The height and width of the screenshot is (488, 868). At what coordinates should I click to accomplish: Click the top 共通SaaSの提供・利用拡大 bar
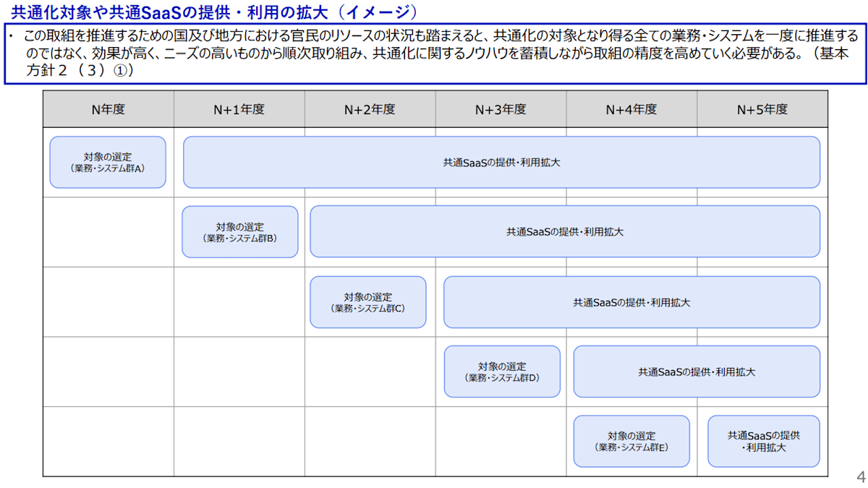point(502,162)
